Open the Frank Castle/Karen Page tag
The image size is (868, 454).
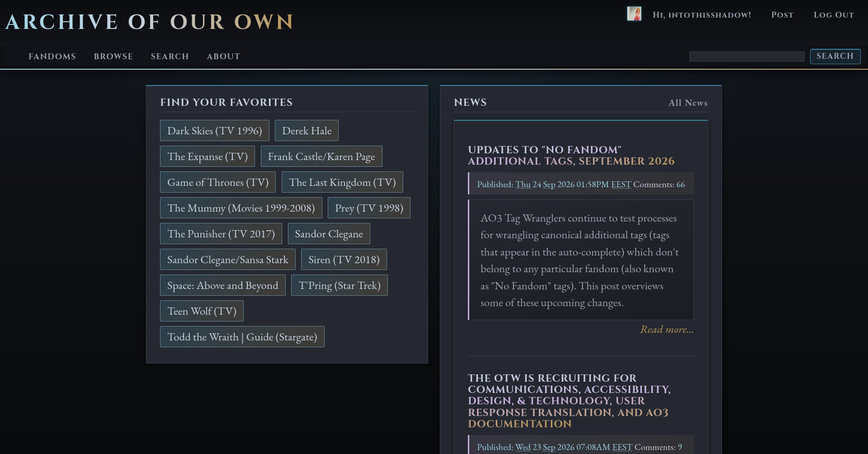coord(321,156)
